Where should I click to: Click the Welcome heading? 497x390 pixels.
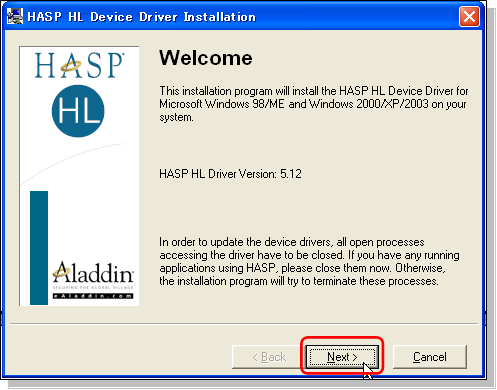[206, 58]
